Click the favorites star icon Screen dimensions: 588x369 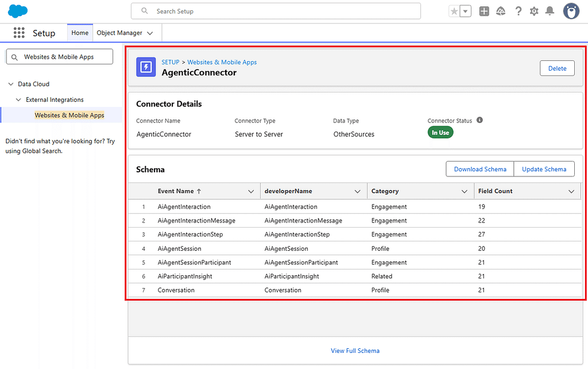[x=454, y=11]
